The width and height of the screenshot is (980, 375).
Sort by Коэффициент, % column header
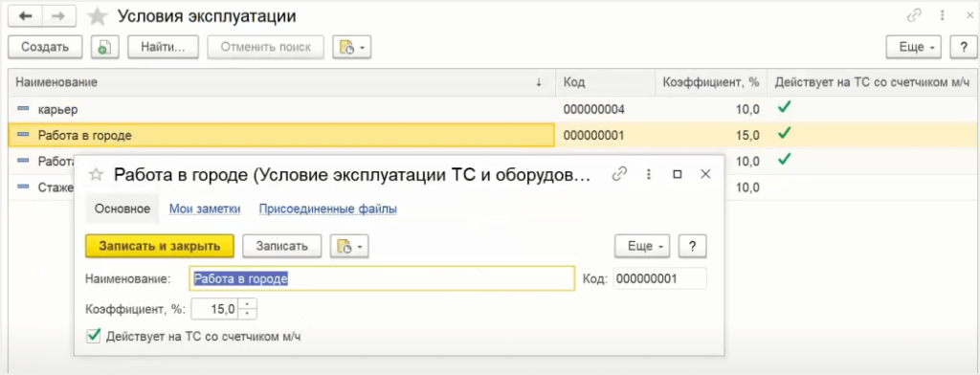pos(711,82)
